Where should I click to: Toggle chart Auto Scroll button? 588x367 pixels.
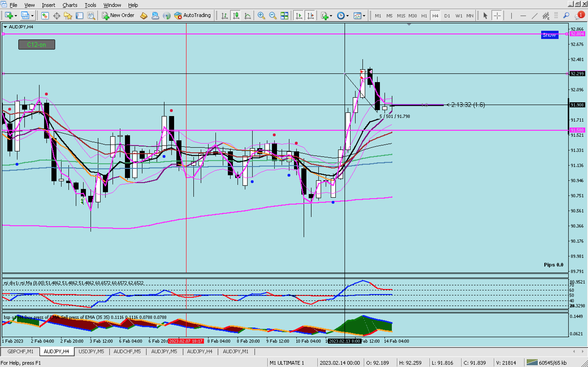(x=299, y=16)
